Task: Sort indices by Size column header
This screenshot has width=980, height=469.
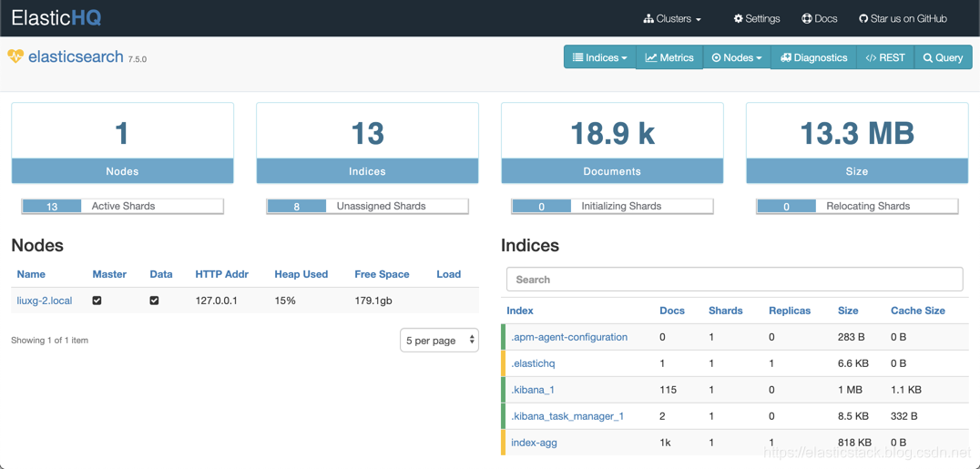Action: 848,311
